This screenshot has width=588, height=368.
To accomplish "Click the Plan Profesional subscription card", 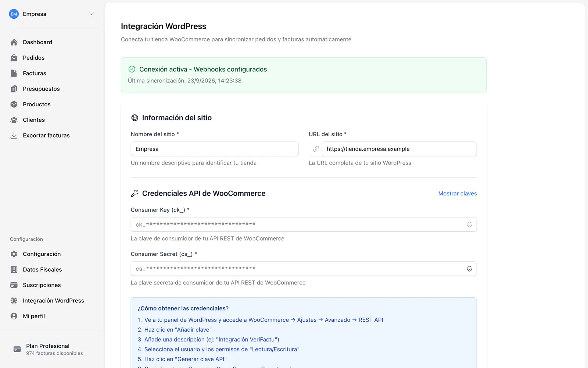I will click(52, 349).
